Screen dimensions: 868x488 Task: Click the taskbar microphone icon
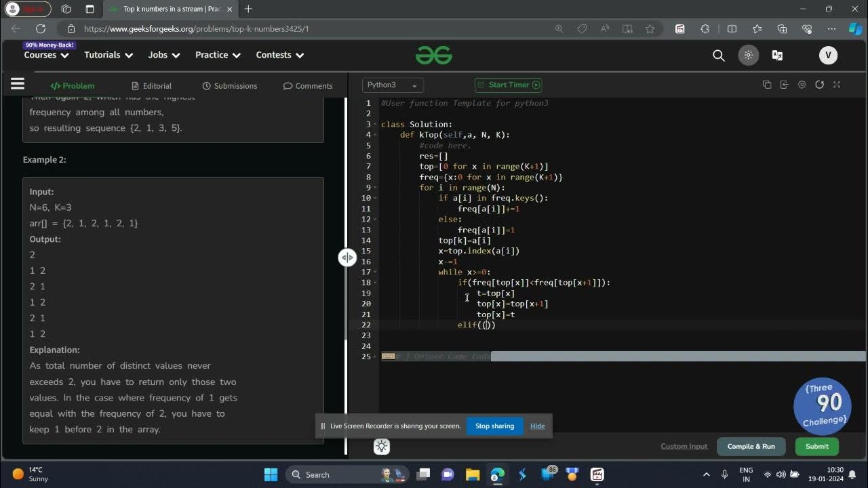click(x=725, y=474)
